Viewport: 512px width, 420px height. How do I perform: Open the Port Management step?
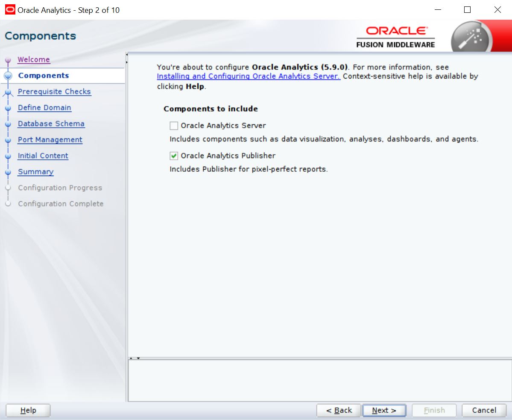point(50,139)
